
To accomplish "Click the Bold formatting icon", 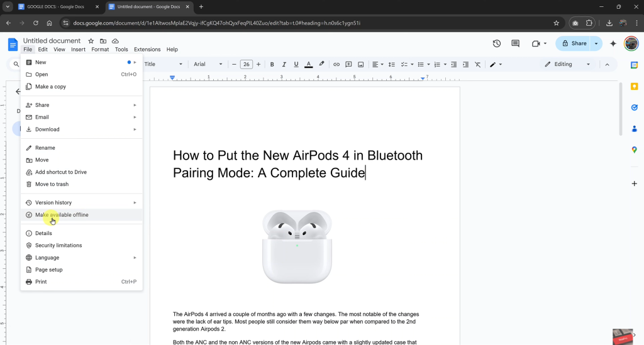I will (272, 64).
